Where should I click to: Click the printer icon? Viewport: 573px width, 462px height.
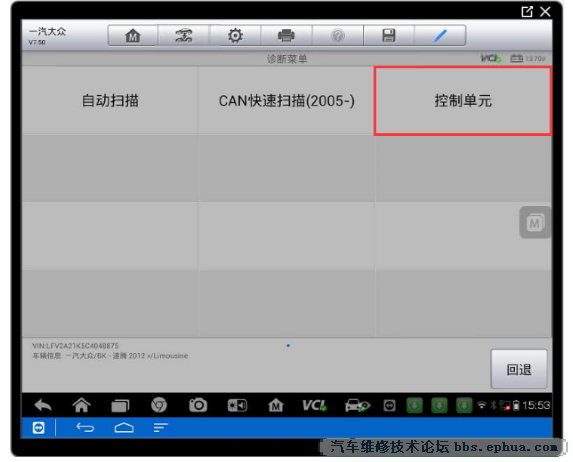[286, 35]
